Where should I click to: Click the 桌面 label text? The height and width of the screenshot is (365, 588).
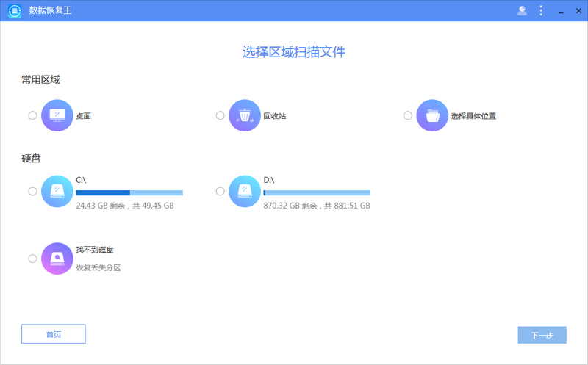point(83,116)
